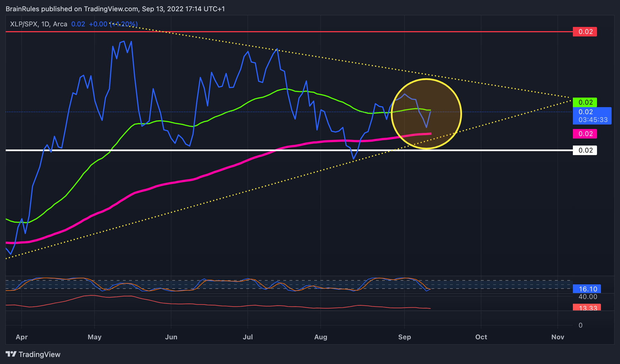Image resolution: width=620 pixels, height=364 pixels.
Task: Click the Oct date label on axis
Action: coord(481,337)
